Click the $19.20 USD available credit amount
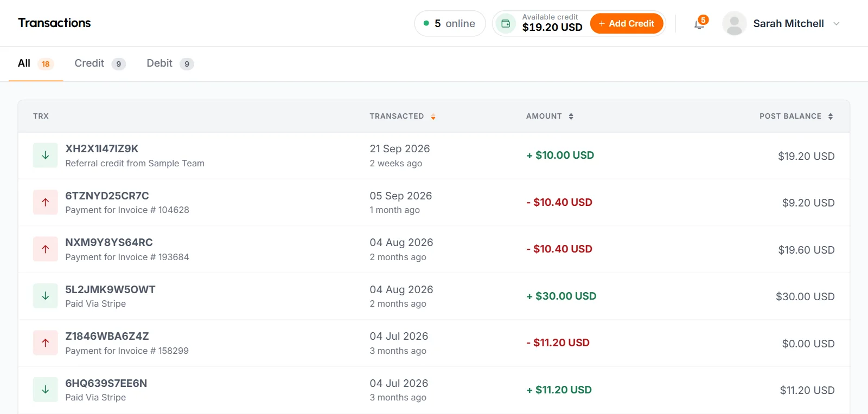This screenshot has width=868, height=414. click(552, 28)
